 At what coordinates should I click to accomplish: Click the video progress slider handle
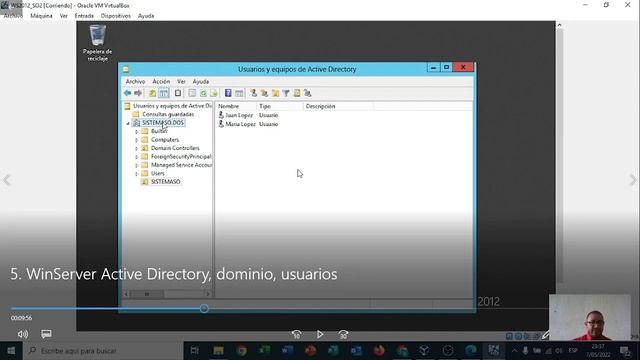point(204,309)
